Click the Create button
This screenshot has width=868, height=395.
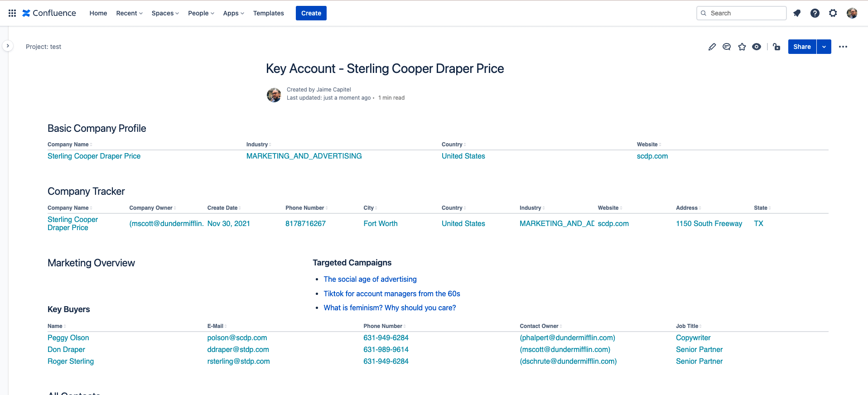pos(311,13)
